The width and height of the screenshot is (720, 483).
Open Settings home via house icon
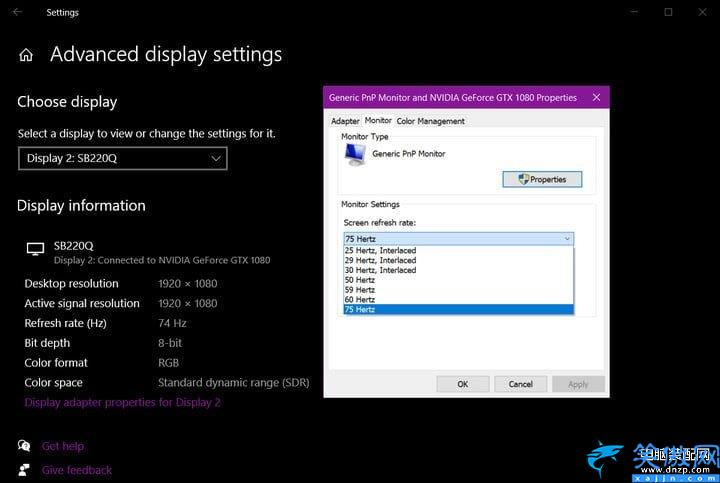(26, 55)
